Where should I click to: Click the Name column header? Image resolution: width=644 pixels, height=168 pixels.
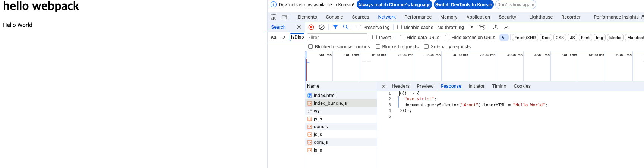point(341,86)
